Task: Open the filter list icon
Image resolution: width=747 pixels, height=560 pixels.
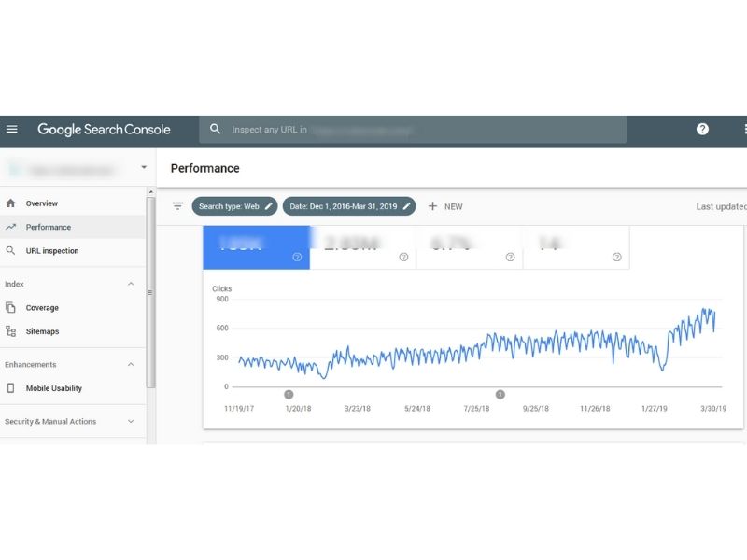Action: (177, 206)
